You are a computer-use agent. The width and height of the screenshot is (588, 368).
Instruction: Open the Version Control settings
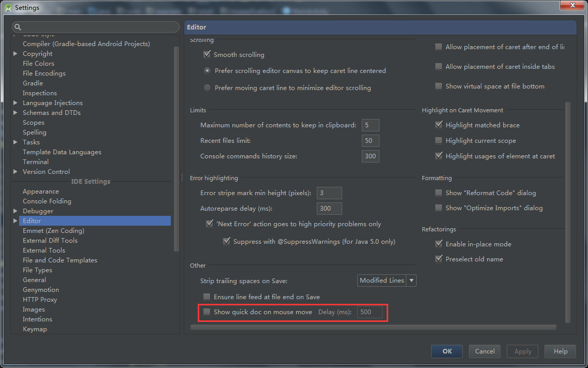(46, 172)
